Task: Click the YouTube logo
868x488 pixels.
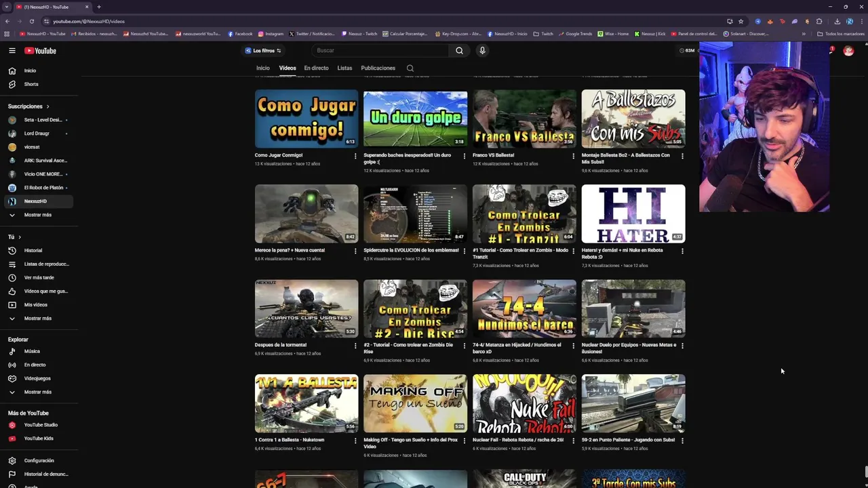Action: [x=40, y=51]
